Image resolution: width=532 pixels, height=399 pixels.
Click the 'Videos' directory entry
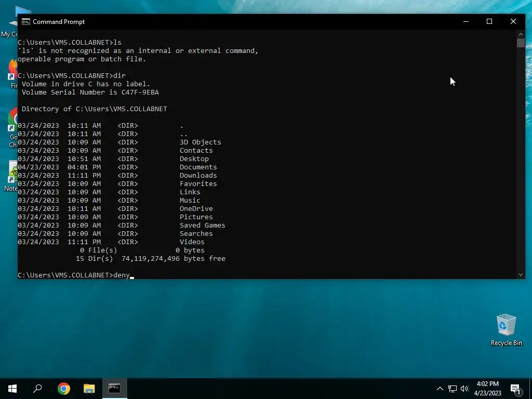tap(192, 242)
